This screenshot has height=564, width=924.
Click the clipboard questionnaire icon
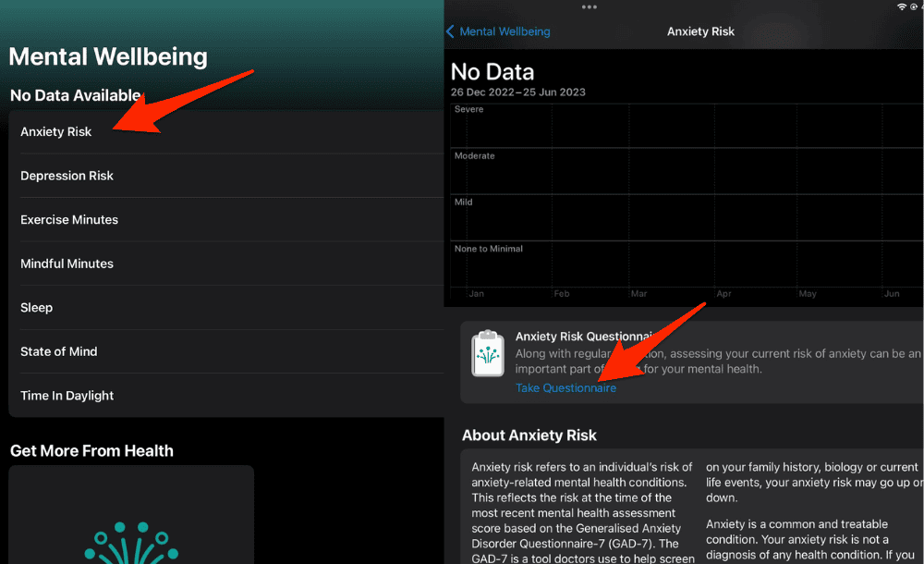(487, 353)
